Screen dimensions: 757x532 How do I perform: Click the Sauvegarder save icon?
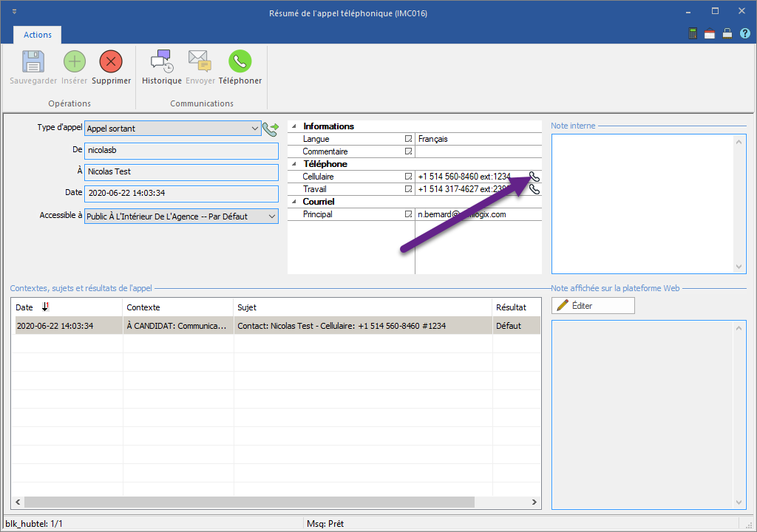click(33, 61)
